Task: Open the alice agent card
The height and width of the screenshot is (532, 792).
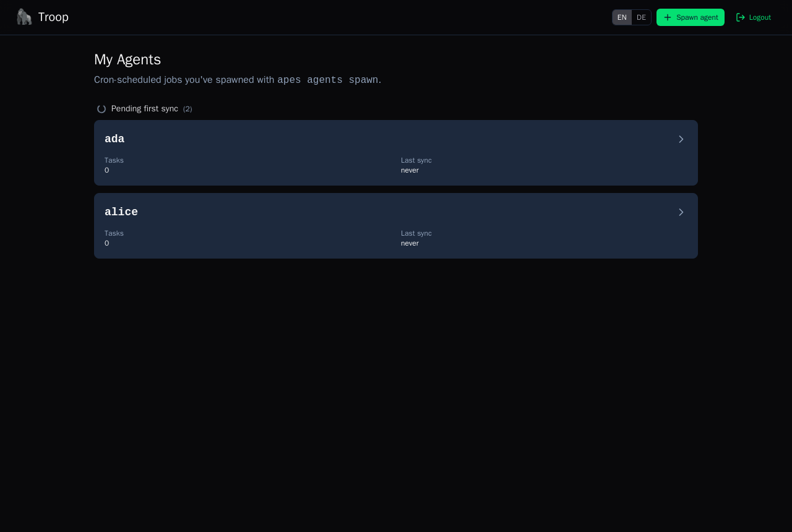Action: [x=396, y=226]
